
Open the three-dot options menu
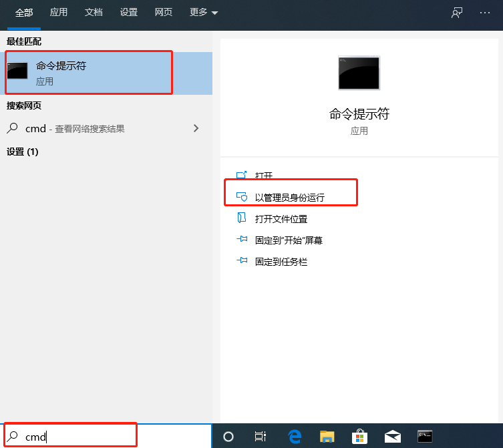pyautogui.click(x=485, y=13)
